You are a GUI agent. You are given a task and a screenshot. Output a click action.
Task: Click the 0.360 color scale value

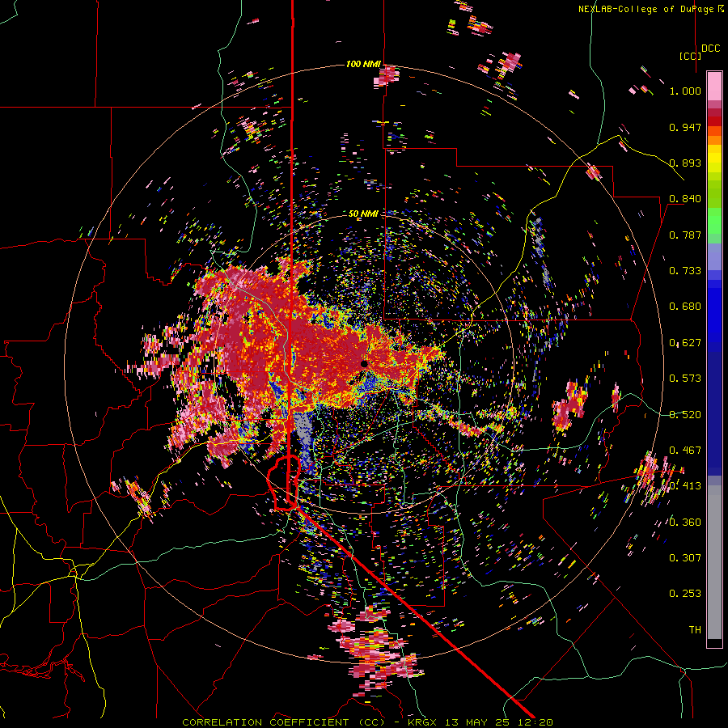click(685, 523)
